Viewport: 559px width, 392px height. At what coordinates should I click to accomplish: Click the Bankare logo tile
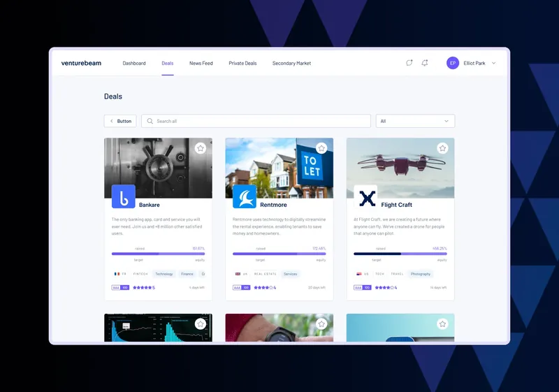click(124, 196)
